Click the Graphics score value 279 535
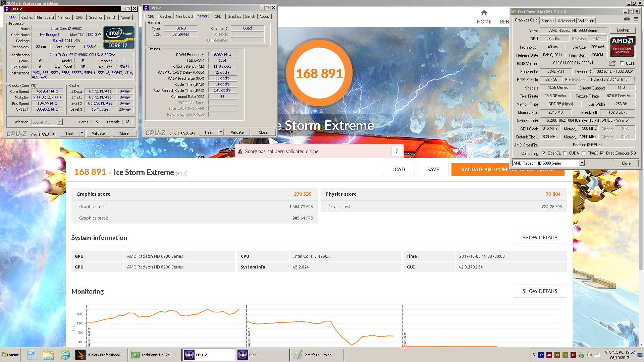Viewport: 644px width, 362px height. pyautogui.click(x=303, y=194)
